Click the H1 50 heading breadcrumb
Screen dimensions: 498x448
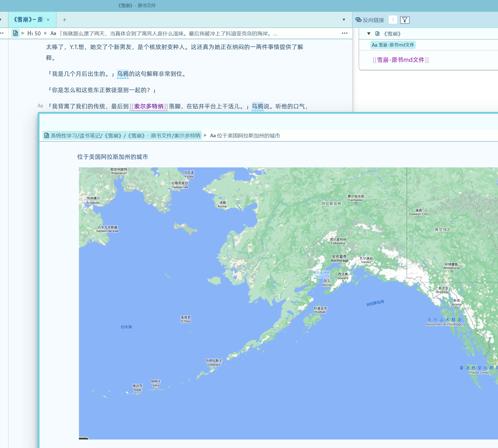[34, 33]
